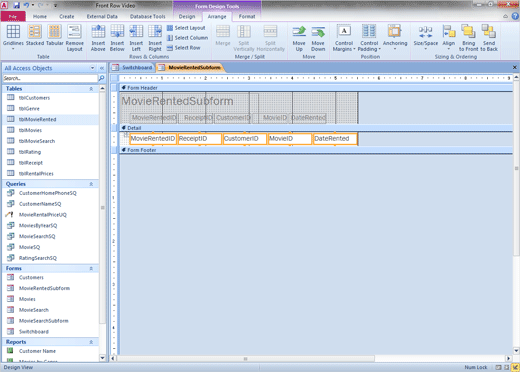Click the Undo button in Quick Access
Image resolution: width=520 pixels, height=372 pixels.
(x=27, y=5)
